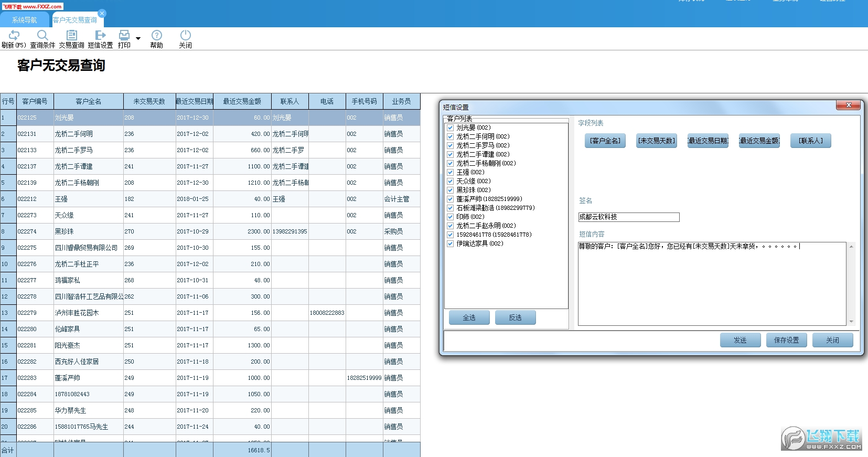Uncheck 龙桥二手赵永明 (002)

click(x=450, y=226)
